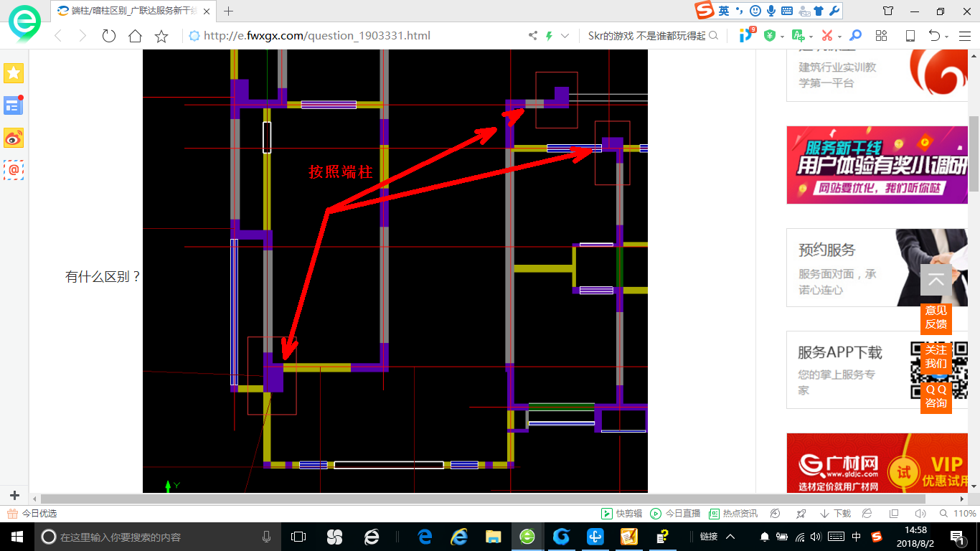Open the 下载 downloads manager

click(x=835, y=514)
